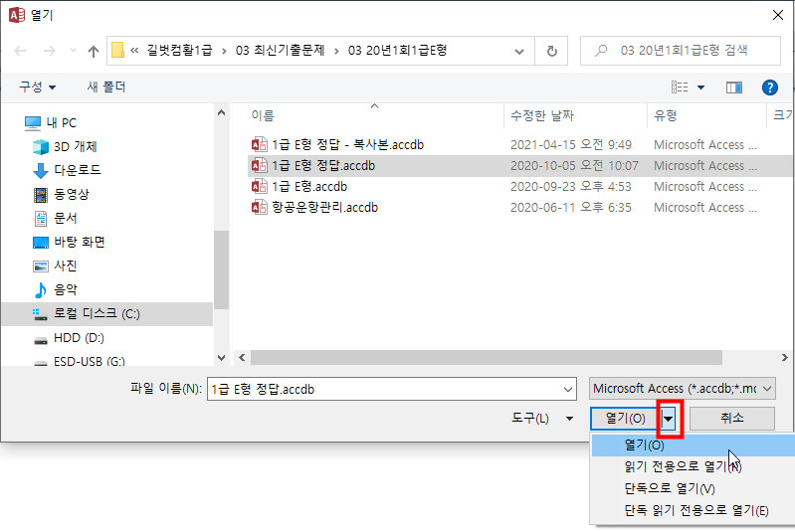Click the Help question mark icon
Image resolution: width=795 pixels, height=532 pixels.
coord(769,88)
